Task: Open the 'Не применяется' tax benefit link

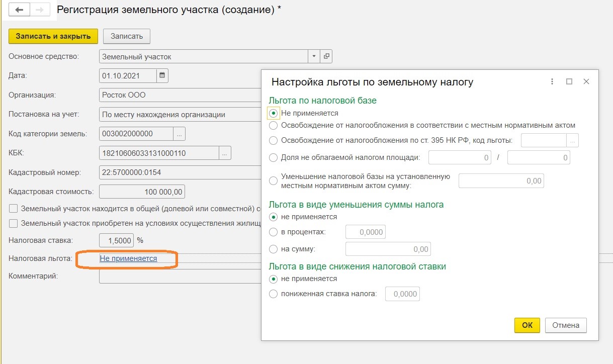Action: click(x=128, y=258)
